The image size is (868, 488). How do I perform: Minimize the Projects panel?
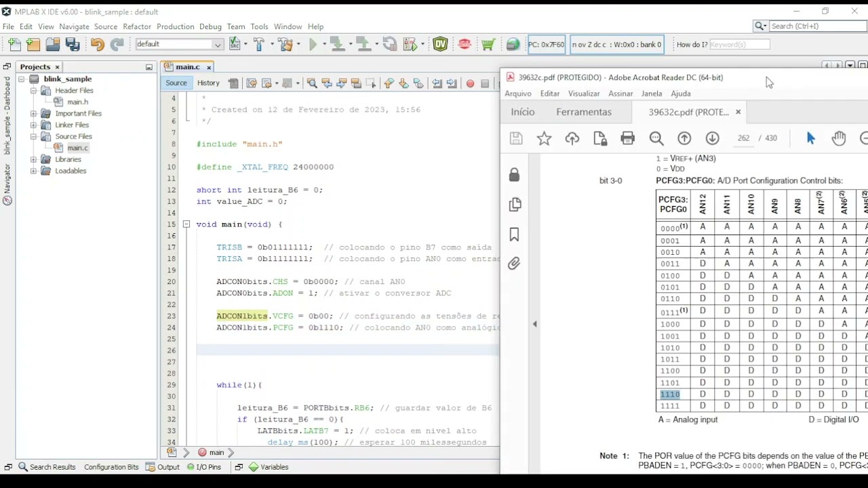(149, 67)
